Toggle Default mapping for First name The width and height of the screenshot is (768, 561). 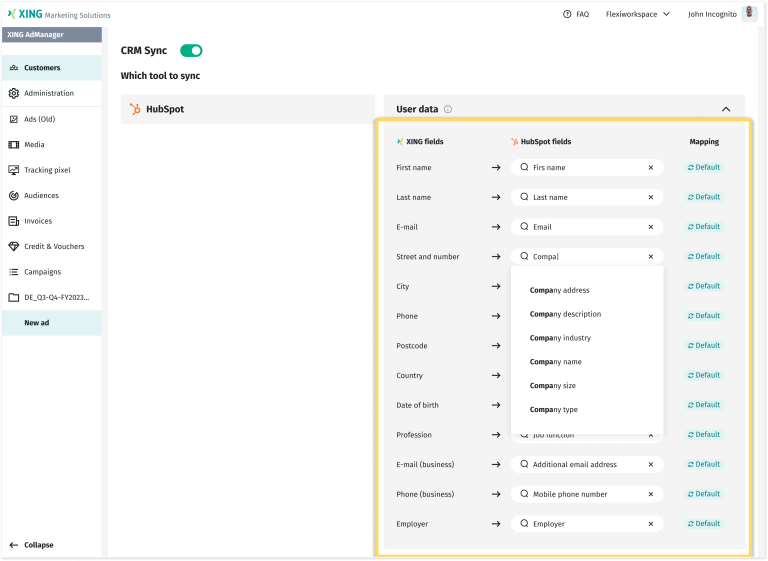704,168
